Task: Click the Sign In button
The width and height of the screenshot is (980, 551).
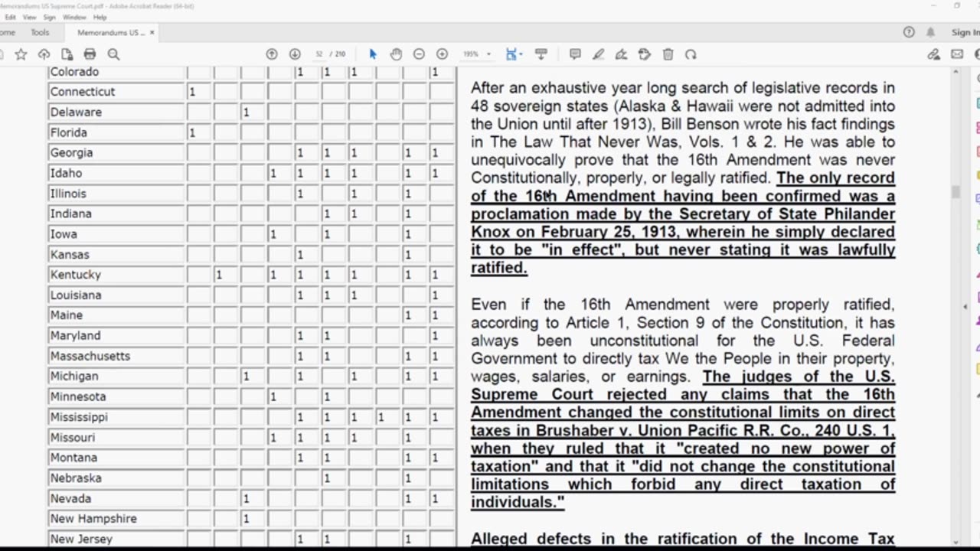Action: [x=965, y=32]
